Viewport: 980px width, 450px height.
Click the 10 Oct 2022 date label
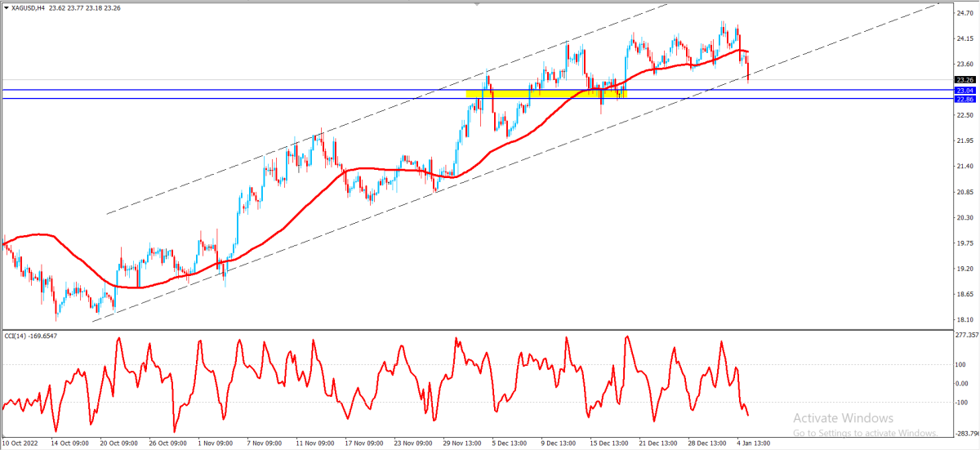point(21,443)
